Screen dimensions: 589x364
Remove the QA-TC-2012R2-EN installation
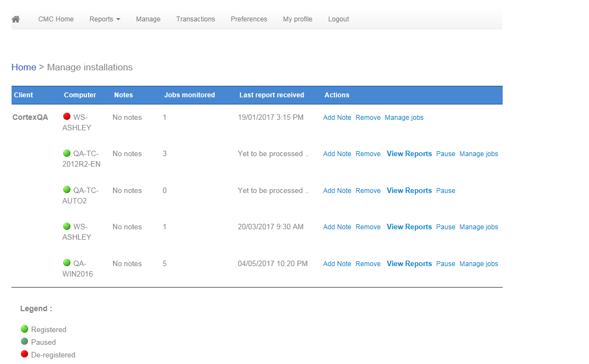(368, 154)
